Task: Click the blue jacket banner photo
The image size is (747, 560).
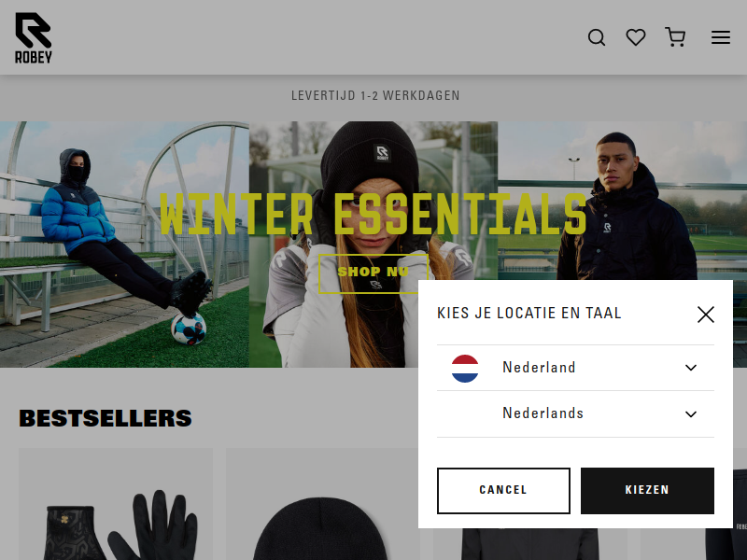Action: (124, 245)
